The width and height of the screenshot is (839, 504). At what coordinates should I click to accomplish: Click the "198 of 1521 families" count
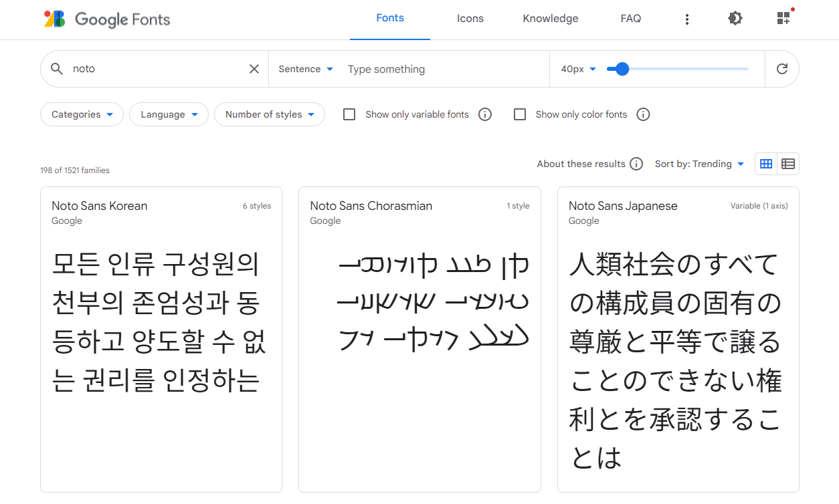coord(75,170)
